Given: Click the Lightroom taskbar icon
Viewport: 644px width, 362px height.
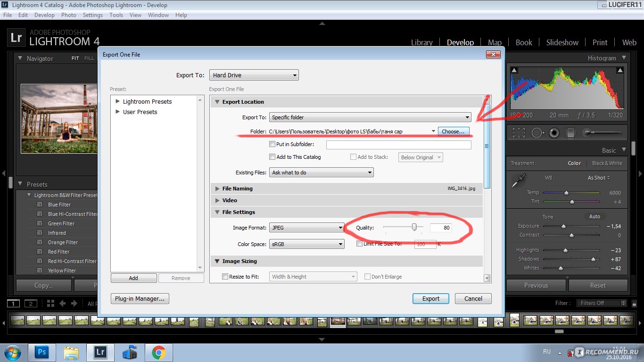Looking at the screenshot, I should 100,352.
